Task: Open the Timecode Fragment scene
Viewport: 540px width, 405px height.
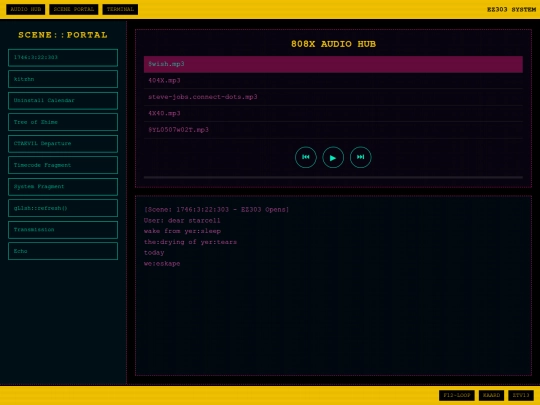Action: tap(63, 165)
